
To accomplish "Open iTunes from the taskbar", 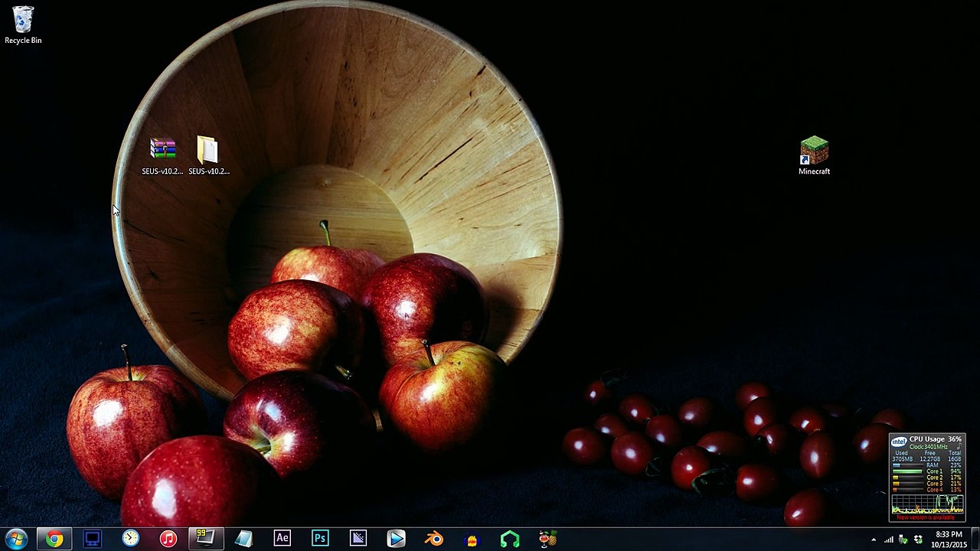I will pos(168,539).
